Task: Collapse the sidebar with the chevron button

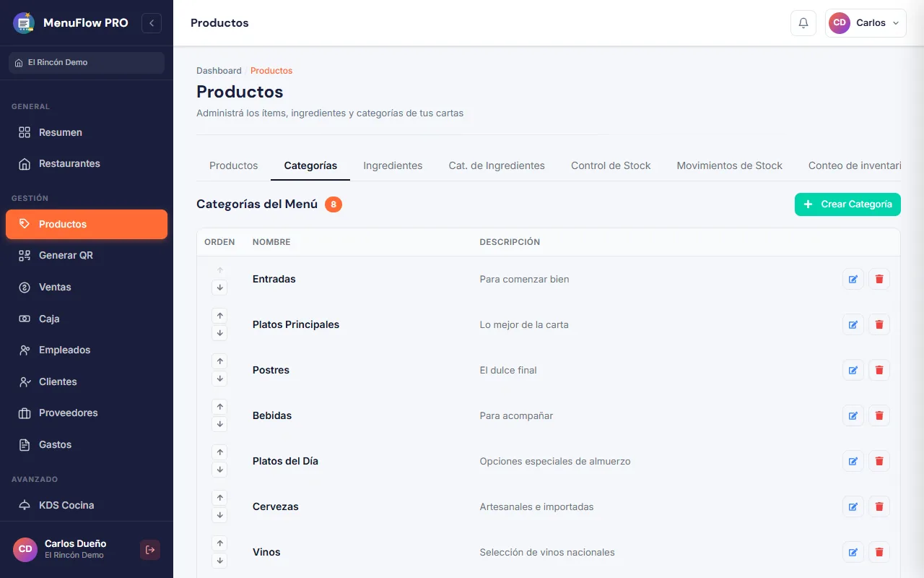Action: pos(152,23)
